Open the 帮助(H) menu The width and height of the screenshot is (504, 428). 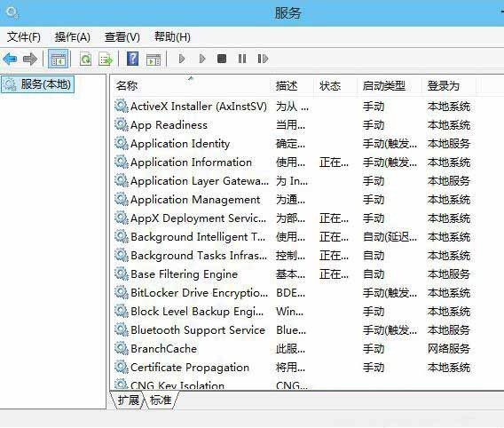[172, 37]
